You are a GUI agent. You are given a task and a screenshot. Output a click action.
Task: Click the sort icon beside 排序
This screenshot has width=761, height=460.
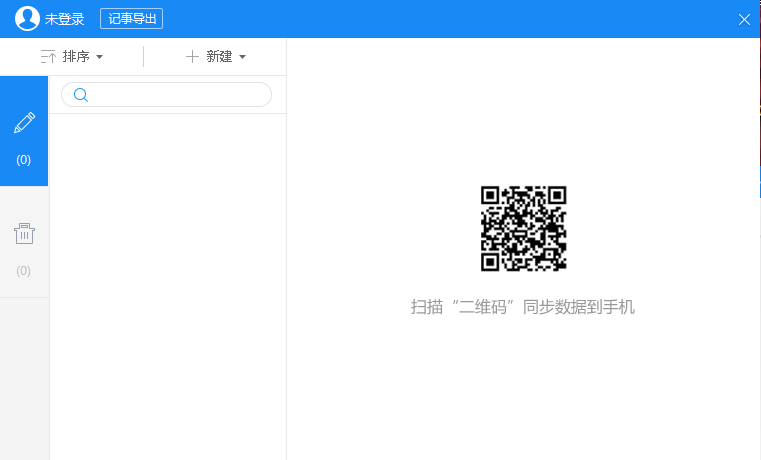[48, 57]
